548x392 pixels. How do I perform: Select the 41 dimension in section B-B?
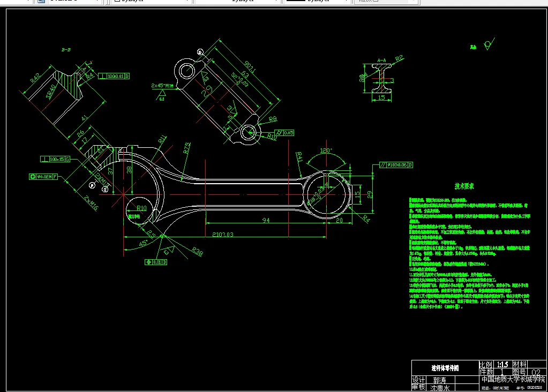[x=85, y=118]
